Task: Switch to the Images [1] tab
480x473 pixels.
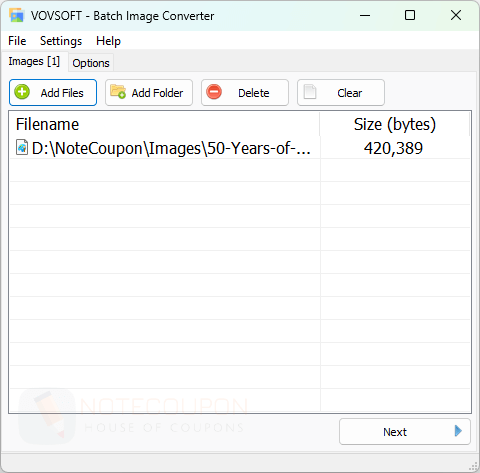Action: (34, 62)
